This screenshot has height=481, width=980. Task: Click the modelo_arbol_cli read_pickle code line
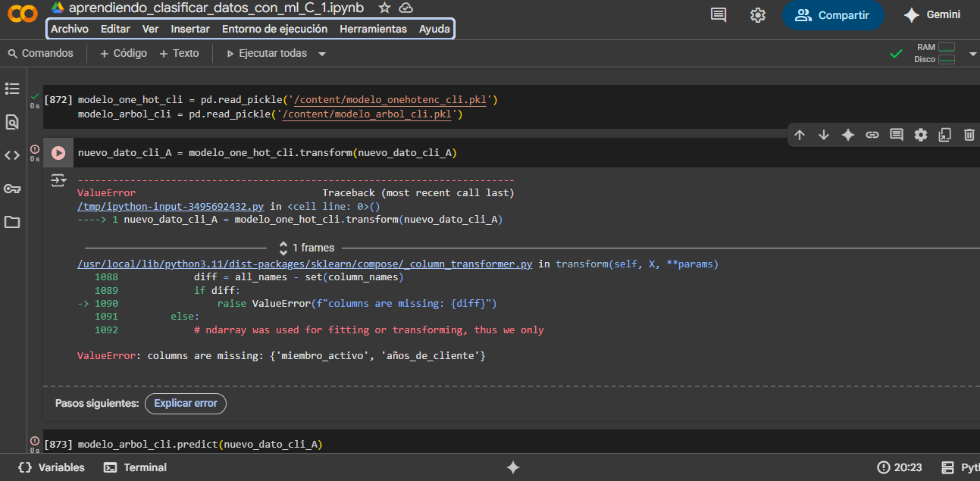270,114
